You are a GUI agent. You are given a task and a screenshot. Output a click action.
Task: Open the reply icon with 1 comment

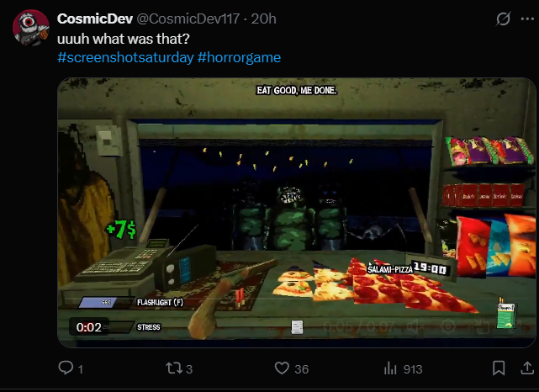click(66, 368)
